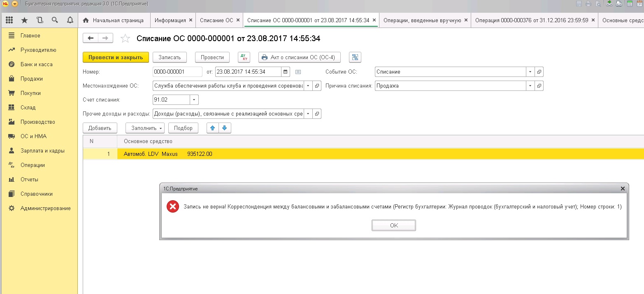Open the history icon in top toolbar
The height and width of the screenshot is (294, 644).
[x=40, y=20]
